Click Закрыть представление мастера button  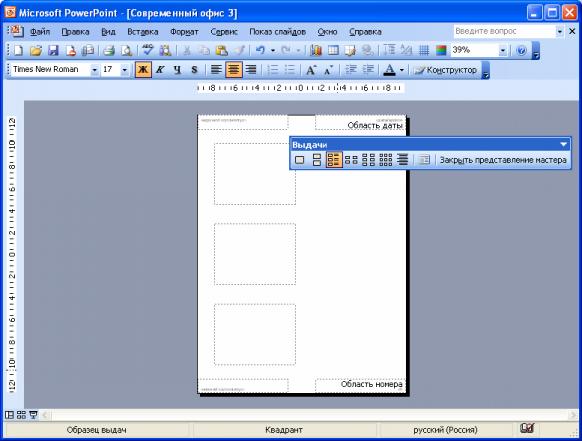(x=503, y=160)
